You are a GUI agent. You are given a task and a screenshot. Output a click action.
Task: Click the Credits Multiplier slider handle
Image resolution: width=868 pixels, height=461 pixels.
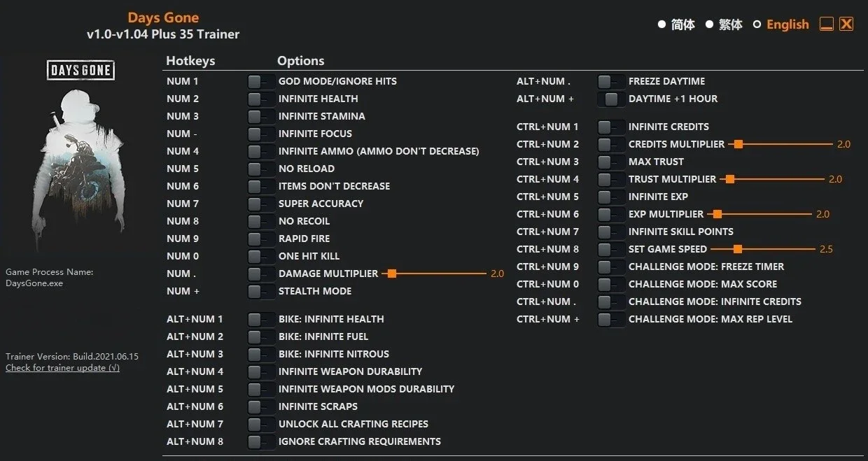[738, 144]
